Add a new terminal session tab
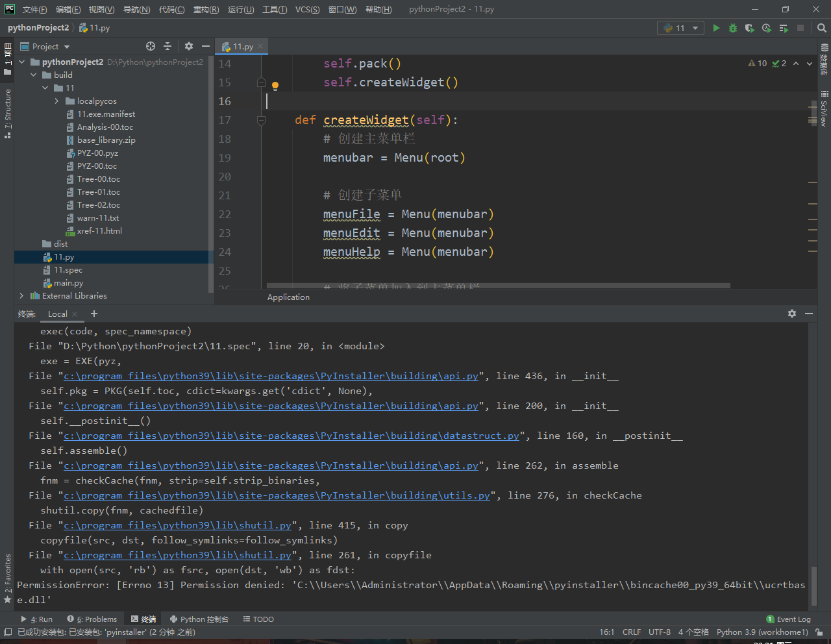The width and height of the screenshot is (831, 644). point(94,314)
